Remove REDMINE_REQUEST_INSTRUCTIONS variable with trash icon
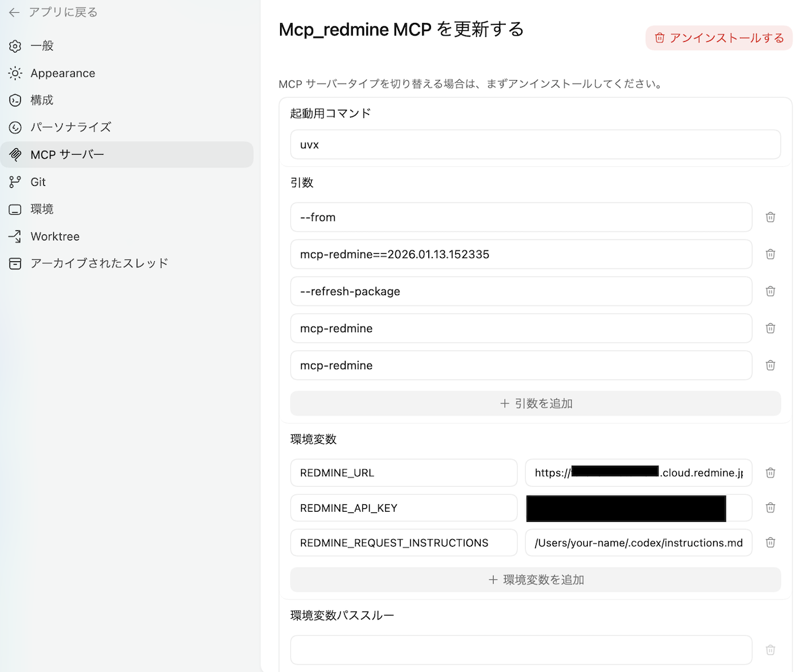808x672 pixels. pos(770,543)
